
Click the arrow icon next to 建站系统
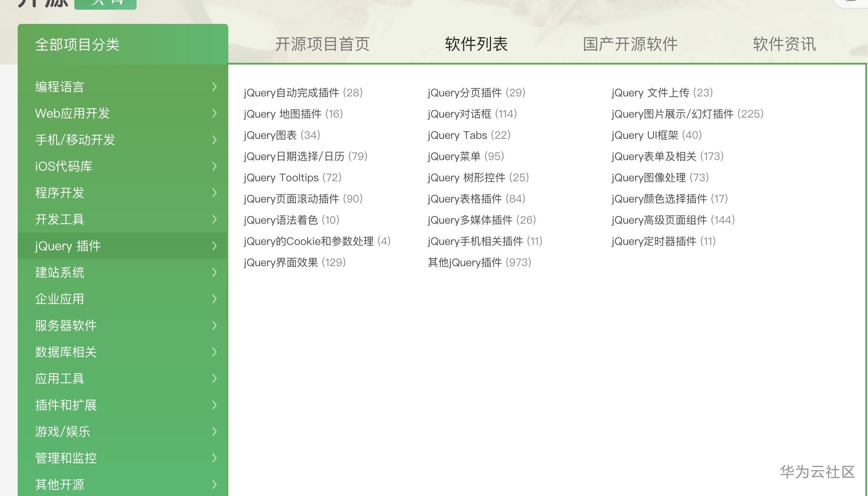pyautogui.click(x=215, y=272)
